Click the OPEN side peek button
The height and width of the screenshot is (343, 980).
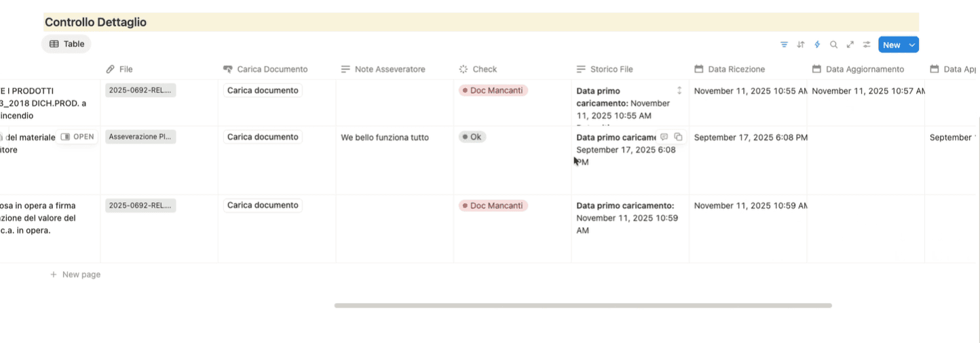(77, 137)
